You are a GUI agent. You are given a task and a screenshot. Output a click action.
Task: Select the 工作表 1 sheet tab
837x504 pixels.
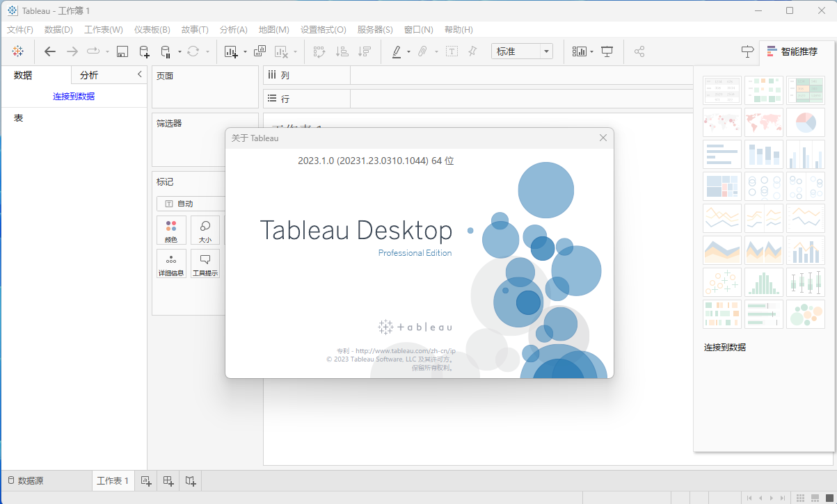[x=113, y=480]
